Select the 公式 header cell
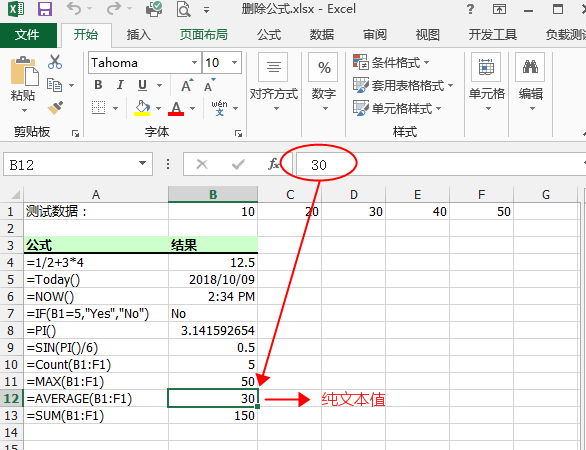 tap(96, 245)
